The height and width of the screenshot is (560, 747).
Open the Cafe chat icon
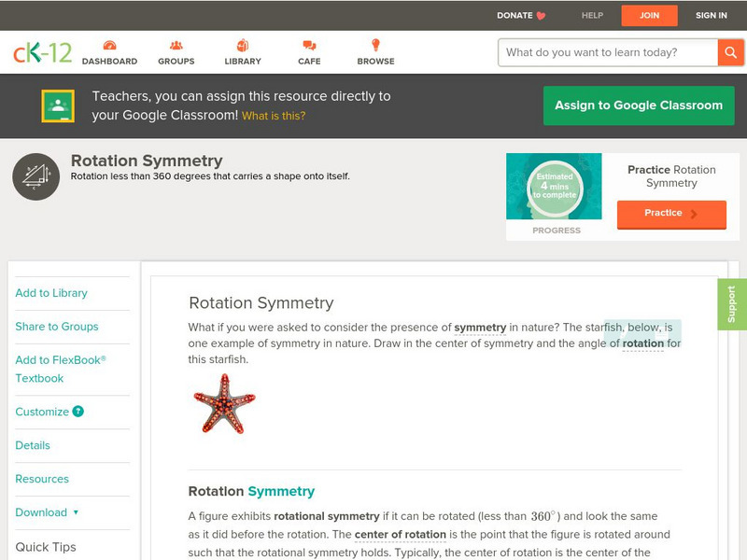click(x=309, y=46)
